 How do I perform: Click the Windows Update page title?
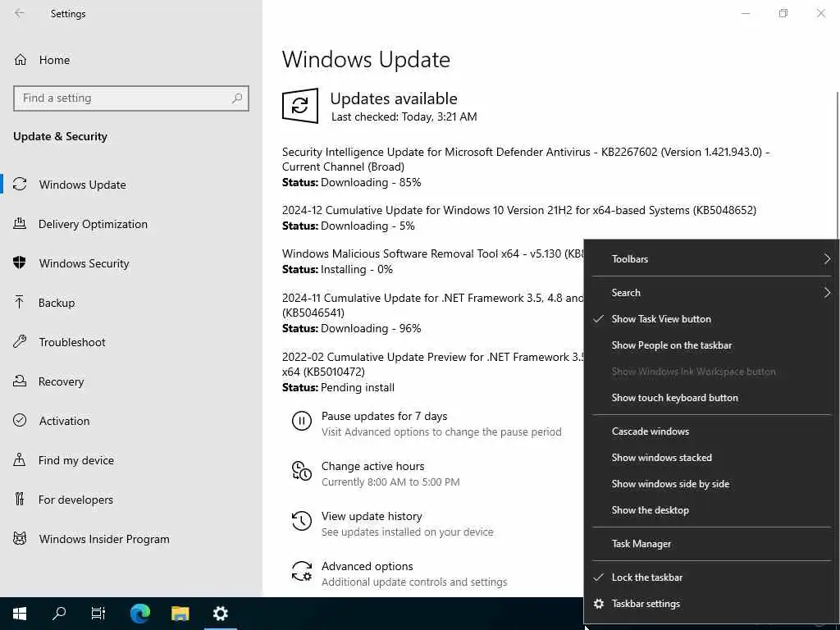(x=366, y=59)
